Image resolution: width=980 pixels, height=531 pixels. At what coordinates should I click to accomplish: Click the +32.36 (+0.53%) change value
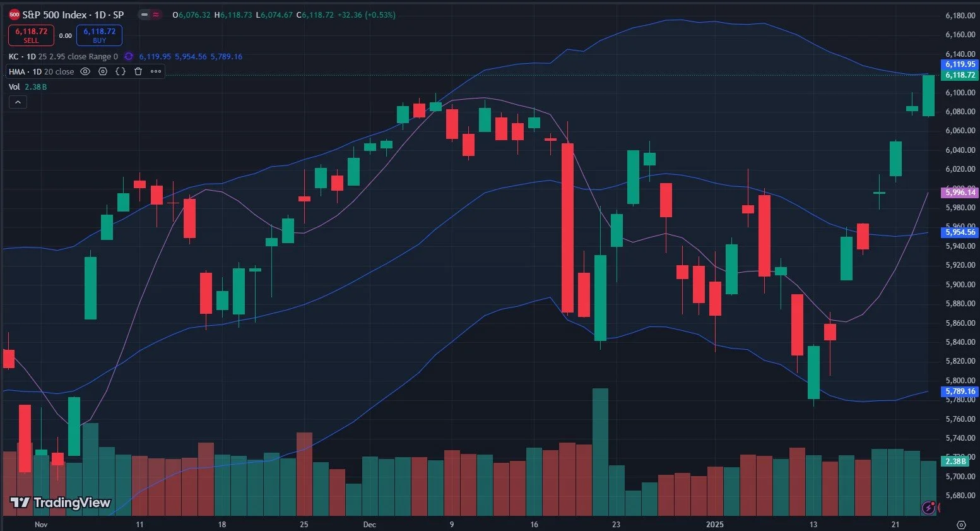367,15
